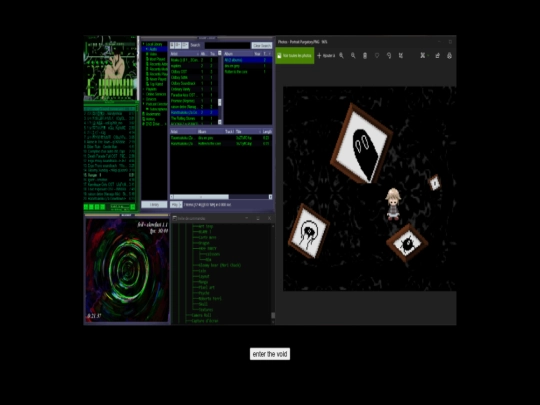Click the milkdrop visualization swirl window
The width and height of the screenshot is (540, 405).
click(127, 271)
